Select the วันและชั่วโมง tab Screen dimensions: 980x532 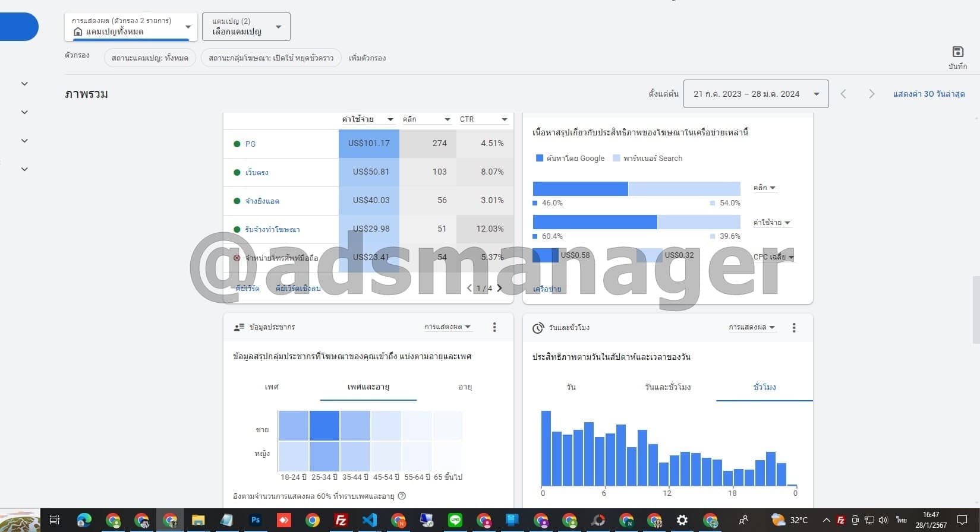click(x=667, y=387)
